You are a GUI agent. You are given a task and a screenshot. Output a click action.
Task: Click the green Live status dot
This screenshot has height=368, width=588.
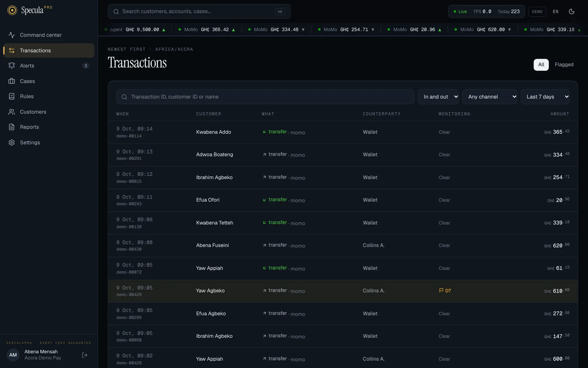(455, 11)
